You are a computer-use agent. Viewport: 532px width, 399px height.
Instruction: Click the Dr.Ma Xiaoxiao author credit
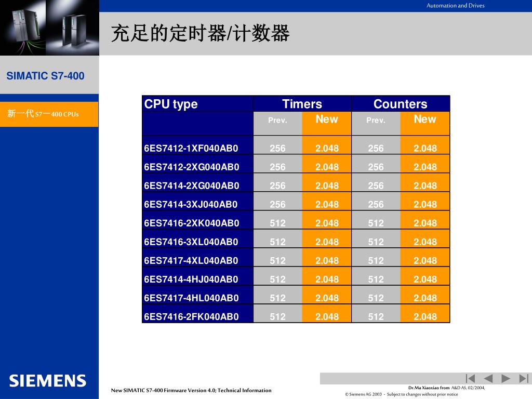(x=446, y=388)
